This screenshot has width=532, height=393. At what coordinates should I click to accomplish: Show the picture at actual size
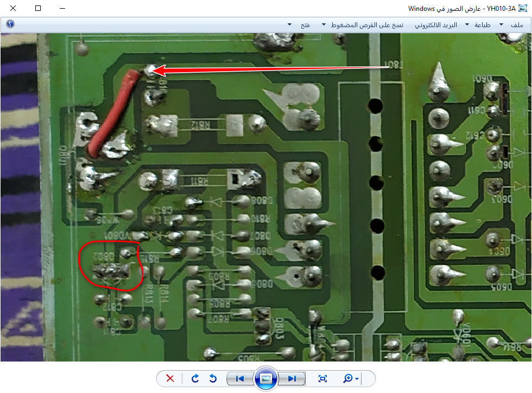(x=322, y=378)
